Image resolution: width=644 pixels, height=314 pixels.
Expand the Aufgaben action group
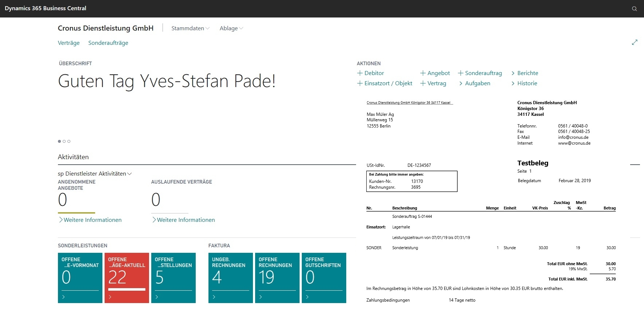[475, 83]
